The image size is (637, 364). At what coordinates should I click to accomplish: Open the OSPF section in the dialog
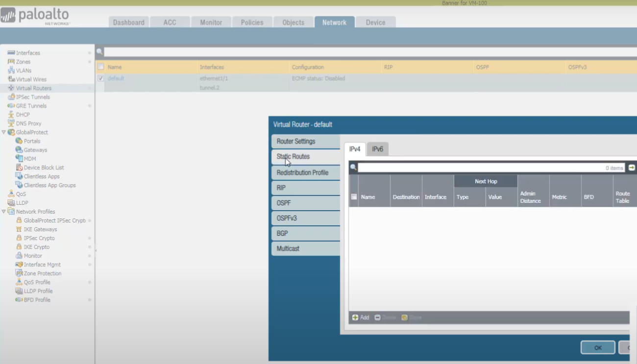305,203
